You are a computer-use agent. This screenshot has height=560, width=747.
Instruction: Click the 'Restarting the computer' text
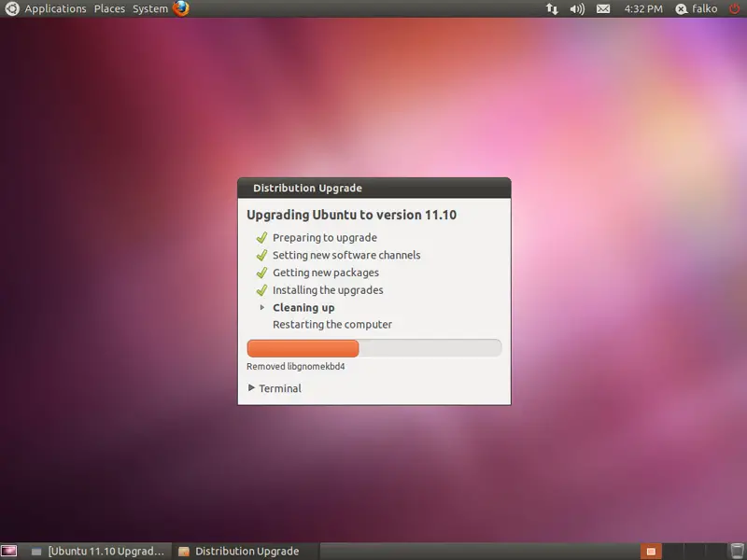[x=332, y=325]
